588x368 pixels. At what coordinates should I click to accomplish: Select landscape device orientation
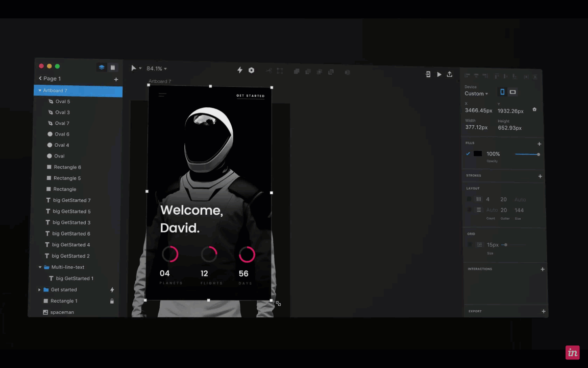[512, 92]
